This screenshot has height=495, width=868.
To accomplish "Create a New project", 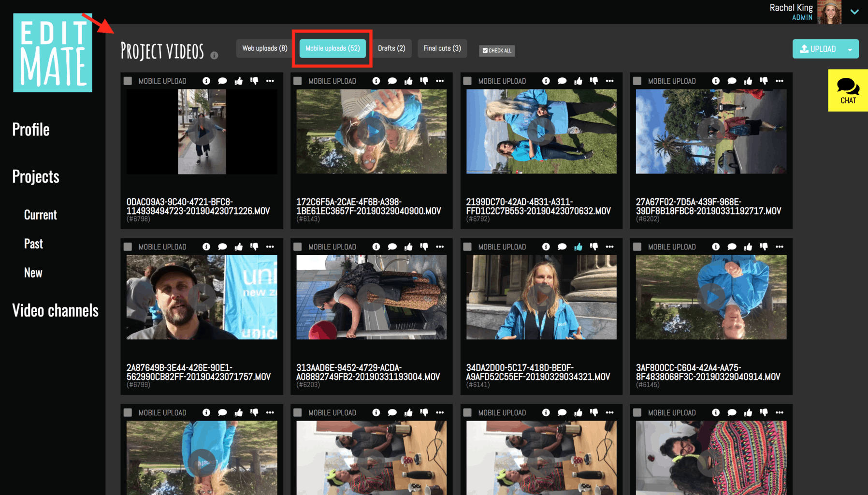I will click(x=33, y=273).
